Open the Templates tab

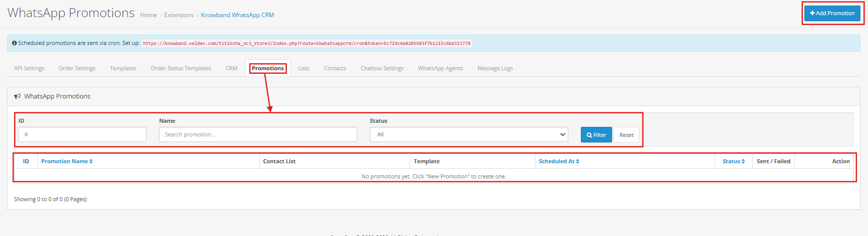(123, 68)
